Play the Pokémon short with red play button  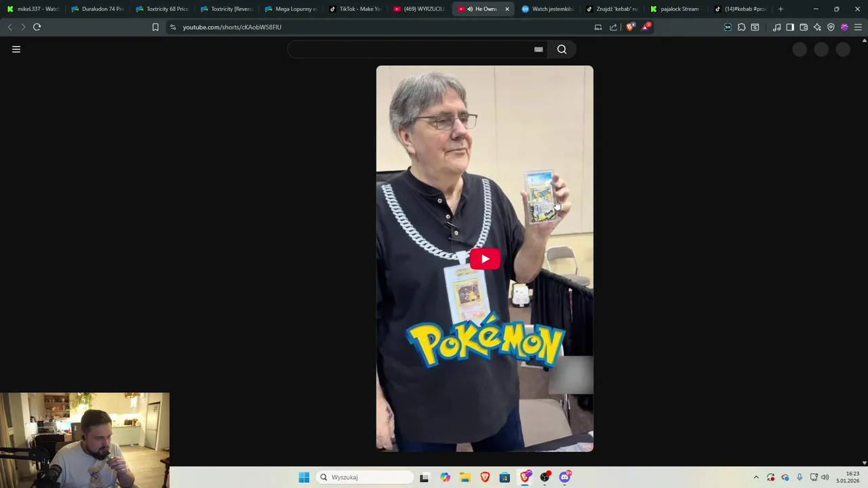coord(485,259)
